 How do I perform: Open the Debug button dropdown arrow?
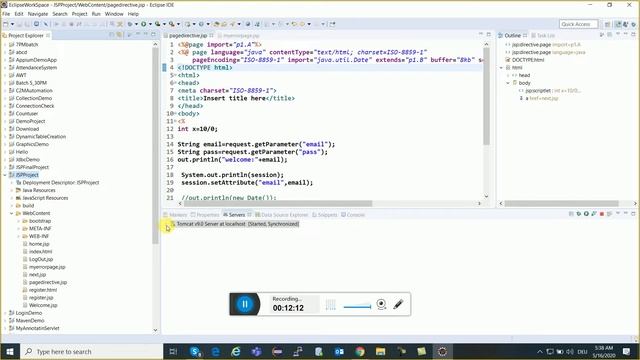(x=136, y=24)
